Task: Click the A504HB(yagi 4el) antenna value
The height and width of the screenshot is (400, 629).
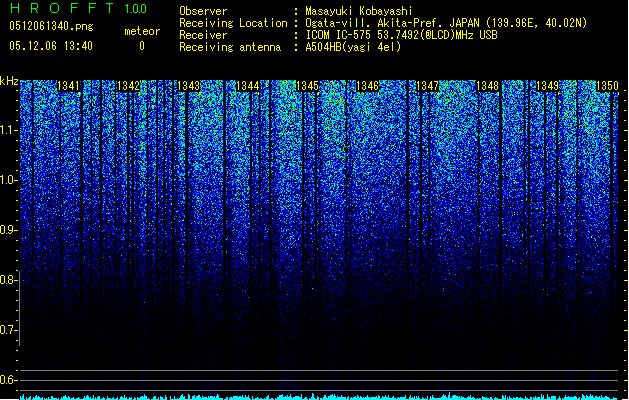Action: pos(353,47)
